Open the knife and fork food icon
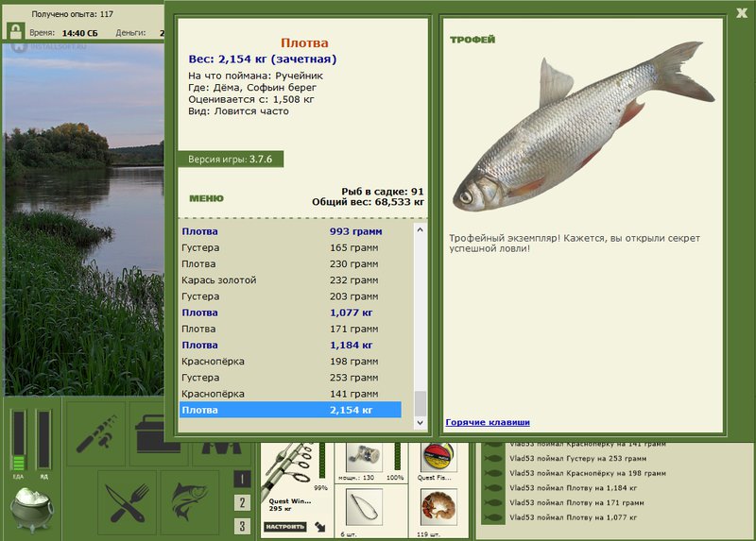 click(128, 502)
